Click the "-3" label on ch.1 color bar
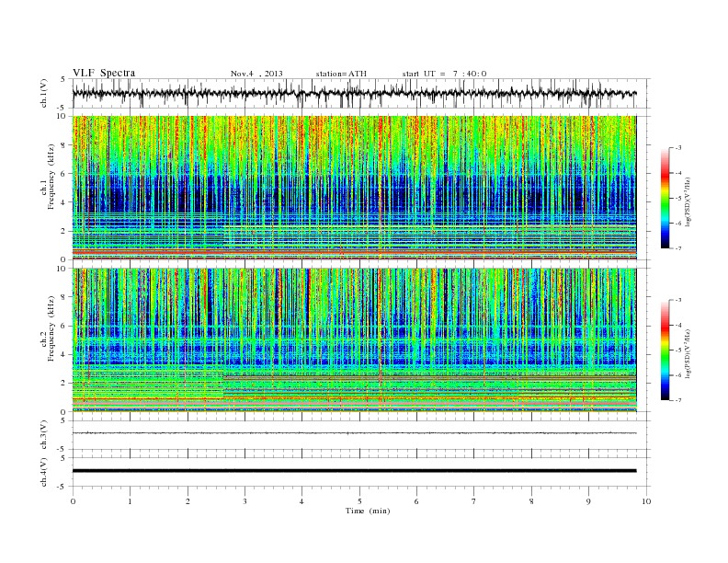Viewport: 728px width, 563px height. [677, 148]
